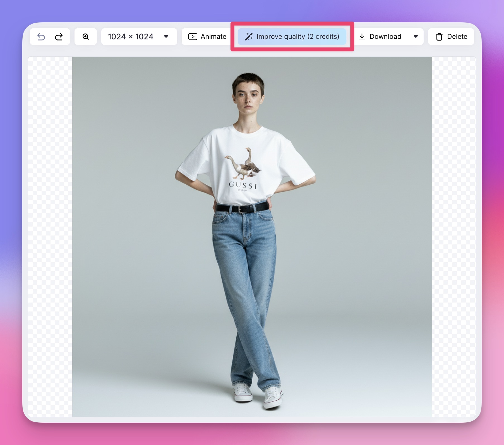Screen dimensions: 504x445
Task: Redo the last action
Action: (x=59, y=37)
